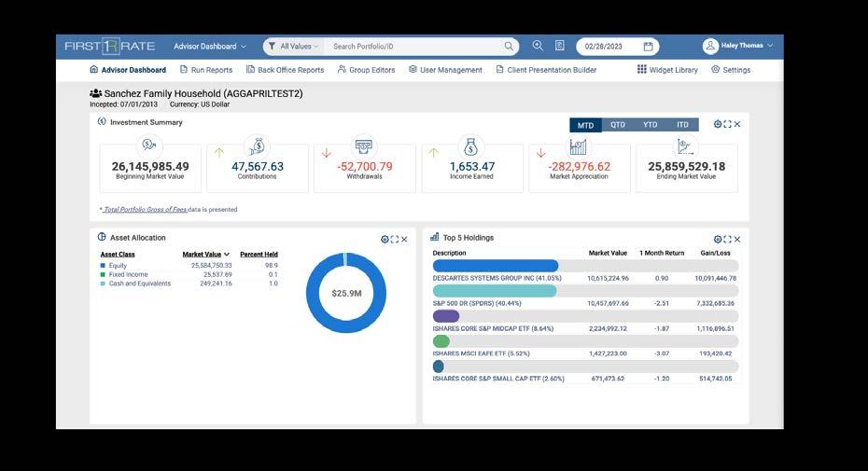Click the Widget Library grid icon

tap(641, 69)
